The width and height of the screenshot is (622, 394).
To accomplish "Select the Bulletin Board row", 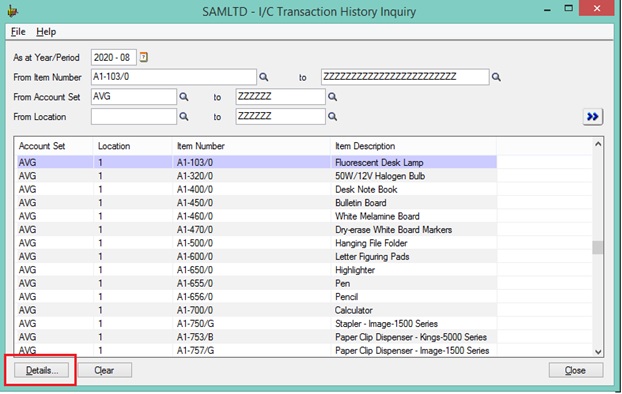I will click(x=257, y=203).
